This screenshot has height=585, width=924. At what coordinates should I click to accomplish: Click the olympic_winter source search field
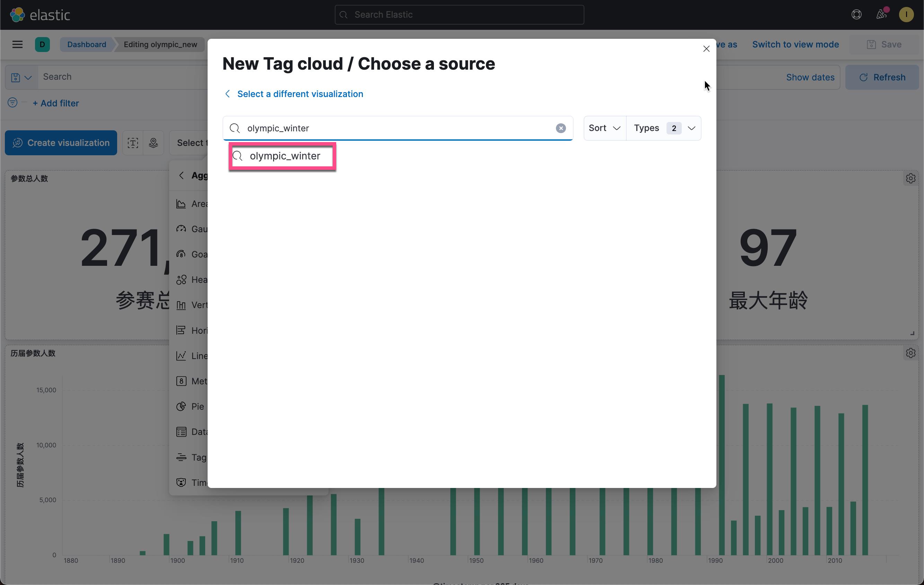398,128
